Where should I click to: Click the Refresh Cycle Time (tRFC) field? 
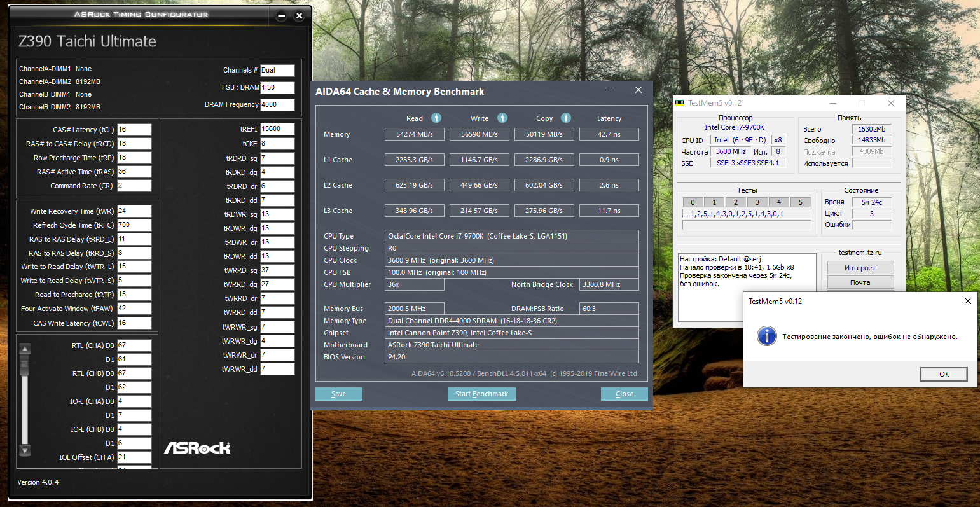click(x=134, y=225)
